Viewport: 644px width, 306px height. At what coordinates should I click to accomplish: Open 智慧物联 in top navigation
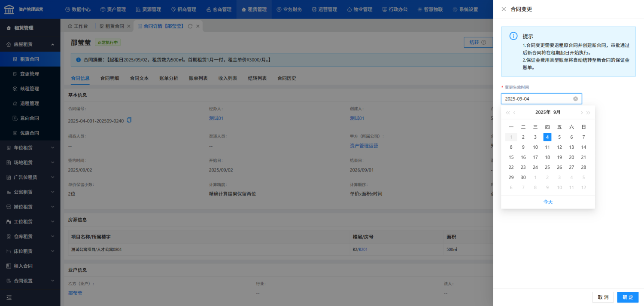430,9
